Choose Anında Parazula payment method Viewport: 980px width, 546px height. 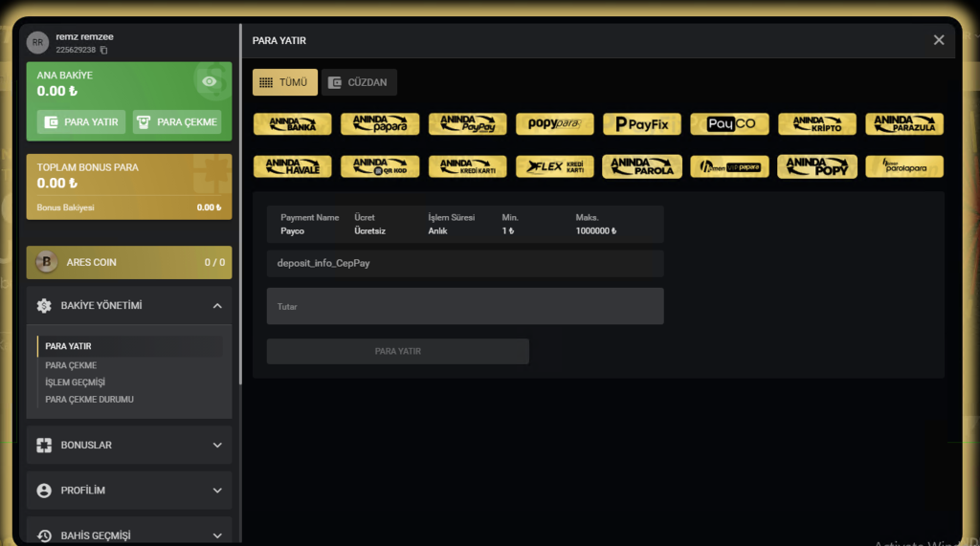pyautogui.click(x=904, y=123)
